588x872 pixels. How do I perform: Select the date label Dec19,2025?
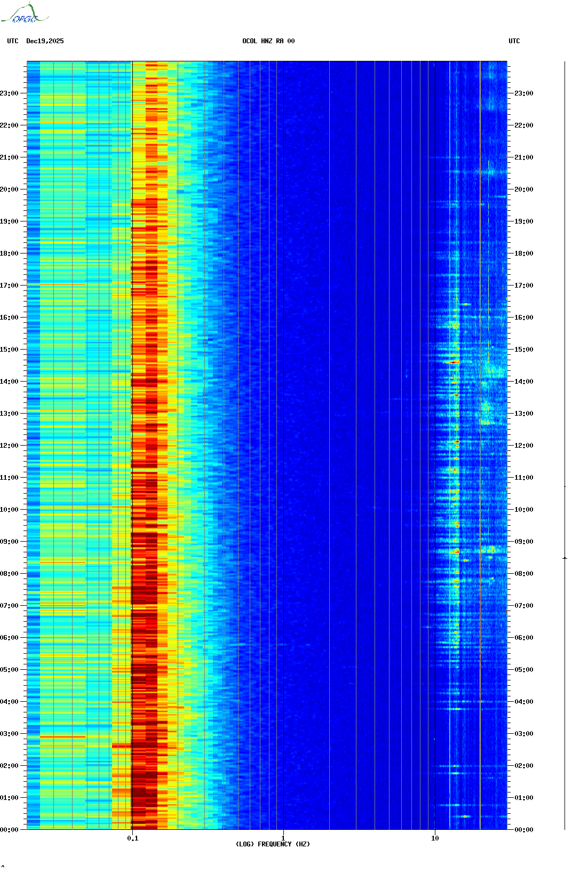(45, 41)
